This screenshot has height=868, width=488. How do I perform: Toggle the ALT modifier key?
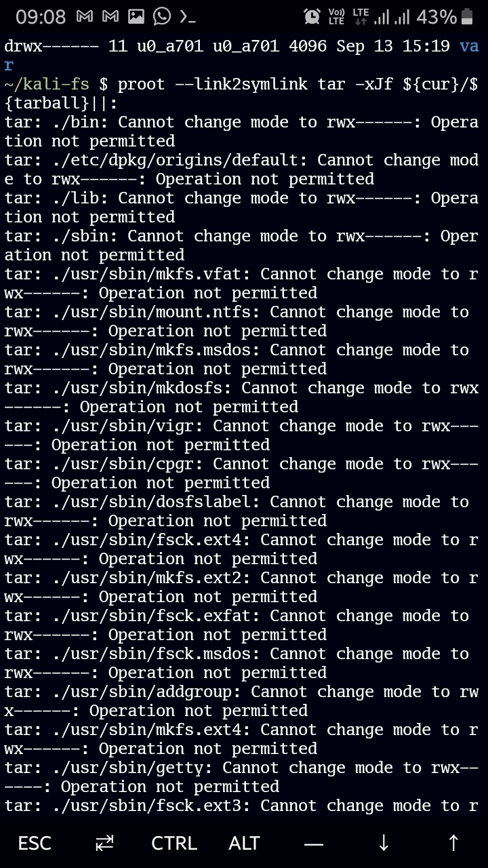(244, 843)
